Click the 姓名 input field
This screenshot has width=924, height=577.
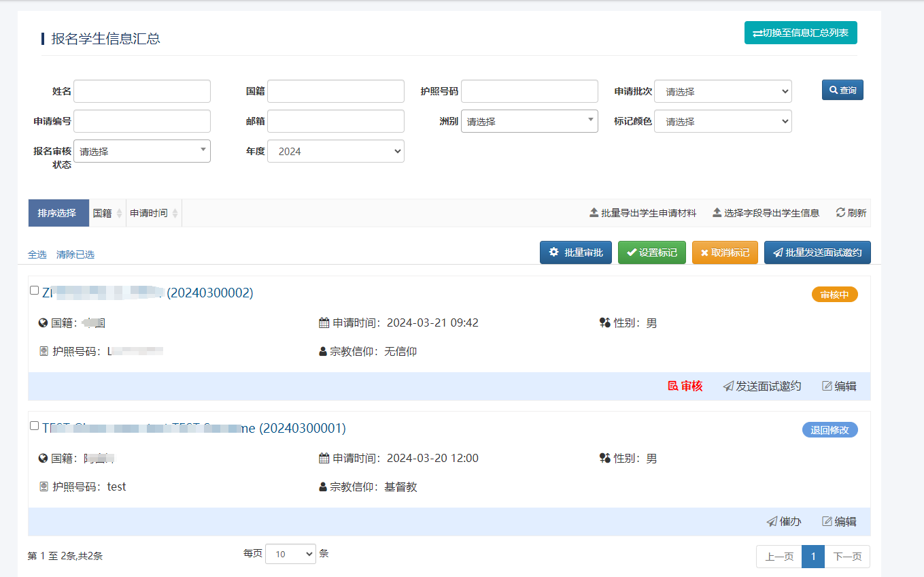pyautogui.click(x=142, y=92)
